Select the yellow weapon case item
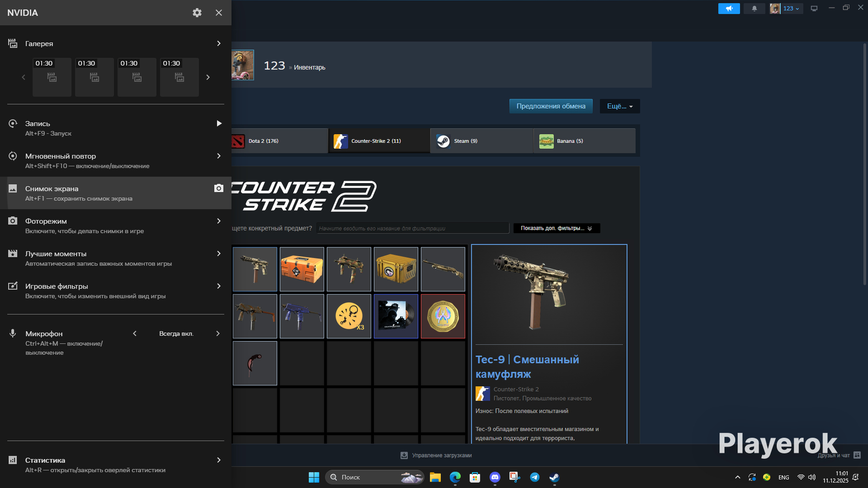The height and width of the screenshot is (488, 868). [396, 269]
